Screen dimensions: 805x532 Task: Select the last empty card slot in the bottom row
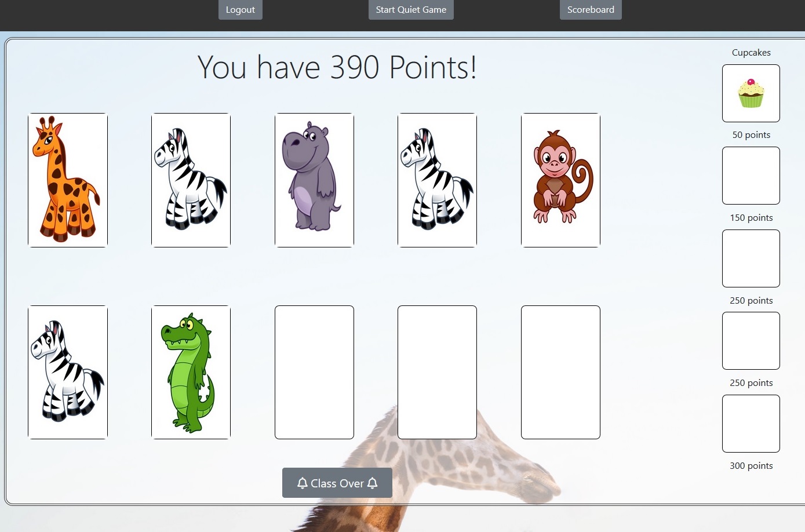tap(560, 372)
